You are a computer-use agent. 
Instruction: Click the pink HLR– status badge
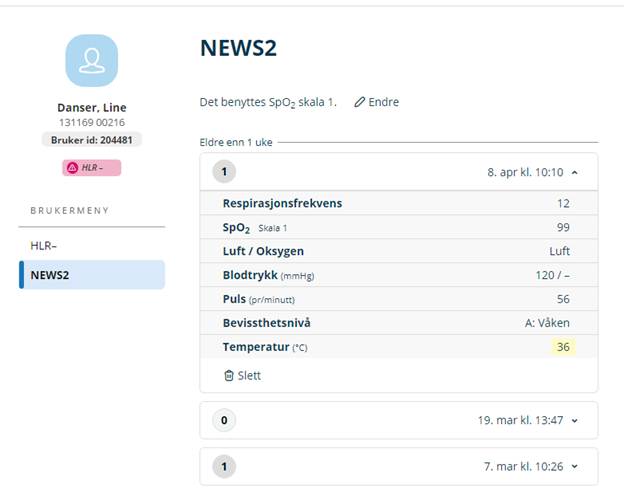click(91, 168)
